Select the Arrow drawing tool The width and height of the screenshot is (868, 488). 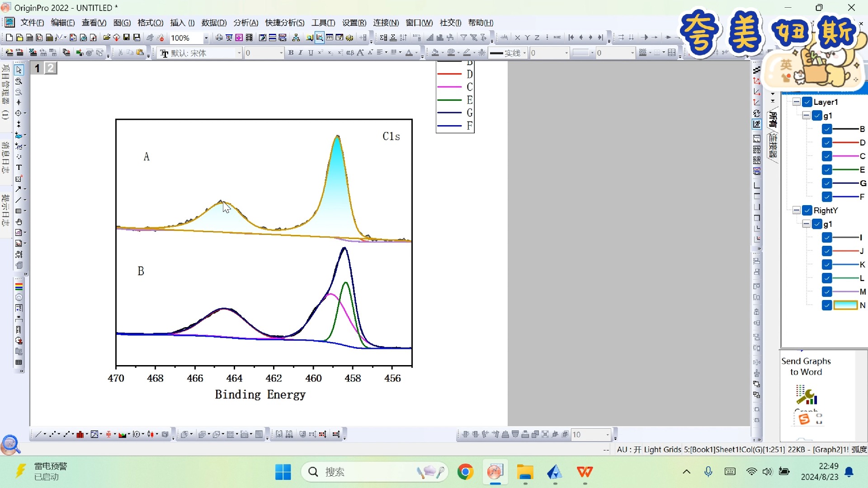(19, 189)
